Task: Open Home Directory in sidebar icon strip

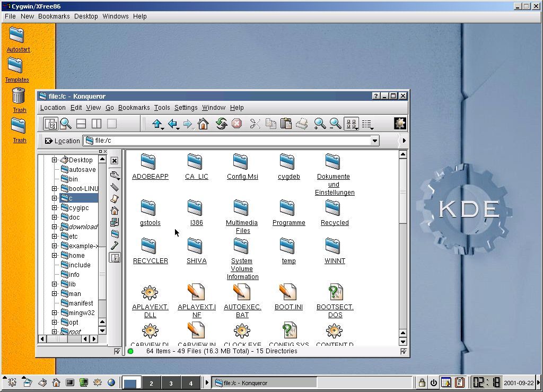Action: 115,211
